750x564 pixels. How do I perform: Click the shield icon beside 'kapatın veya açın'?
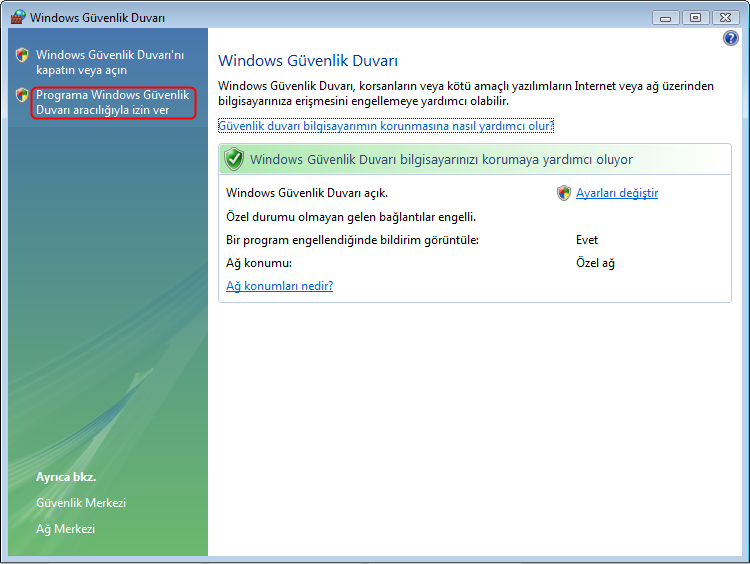click(22, 55)
